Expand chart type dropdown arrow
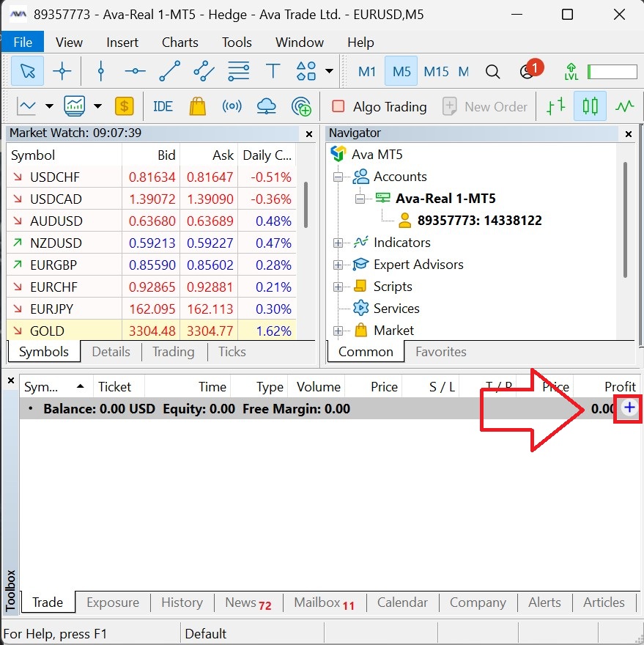The width and height of the screenshot is (644, 645). pyautogui.click(x=49, y=106)
